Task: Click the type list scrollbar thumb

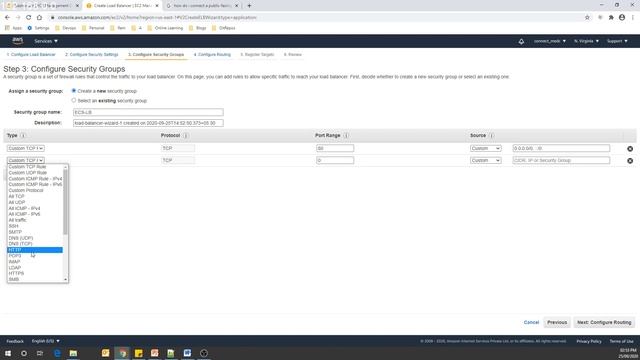Action: pos(65,202)
